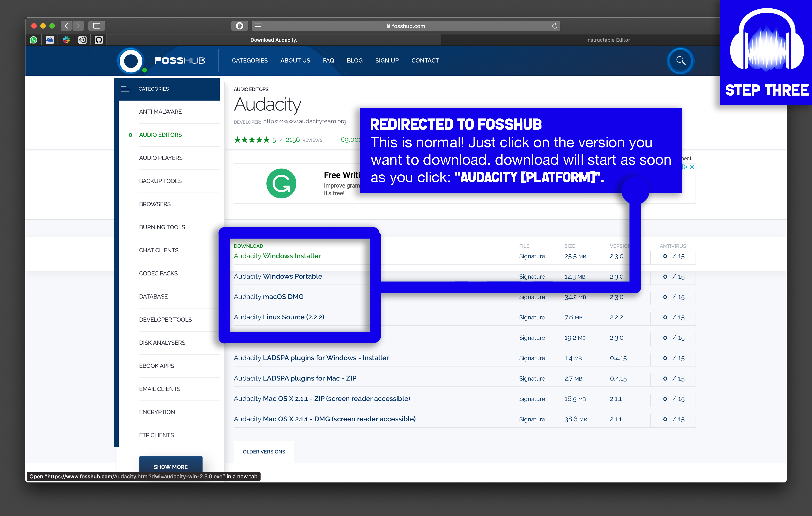Select EBOOK APPS category
This screenshot has width=812, height=516.
(x=157, y=366)
